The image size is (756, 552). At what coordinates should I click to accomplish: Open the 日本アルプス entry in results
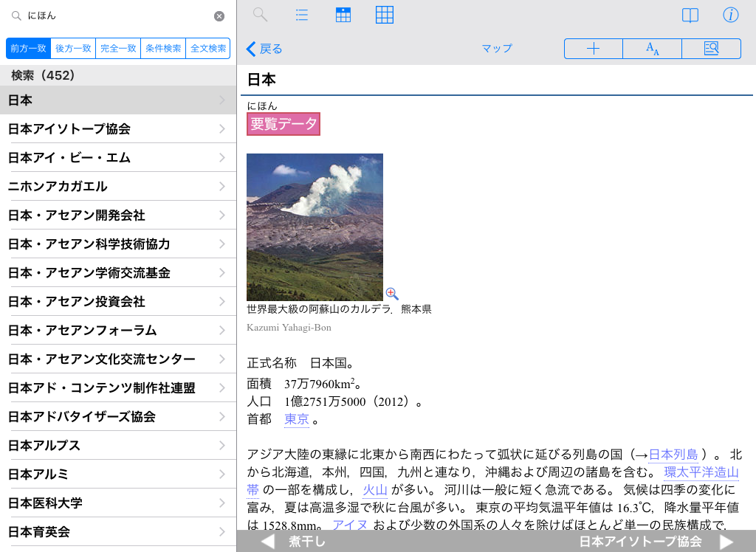click(118, 446)
